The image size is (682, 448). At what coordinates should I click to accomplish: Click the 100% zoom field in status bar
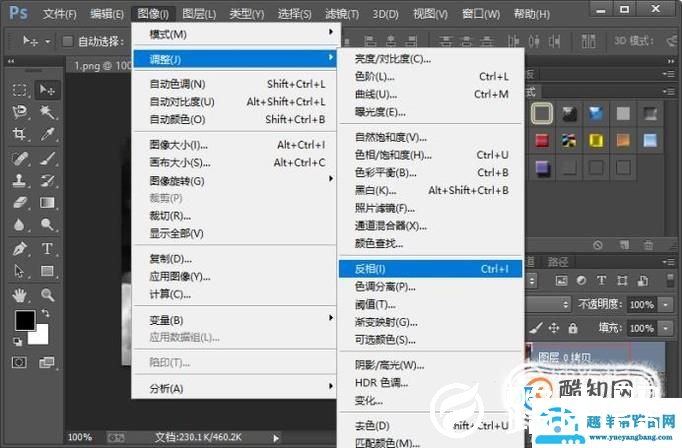[x=80, y=437]
